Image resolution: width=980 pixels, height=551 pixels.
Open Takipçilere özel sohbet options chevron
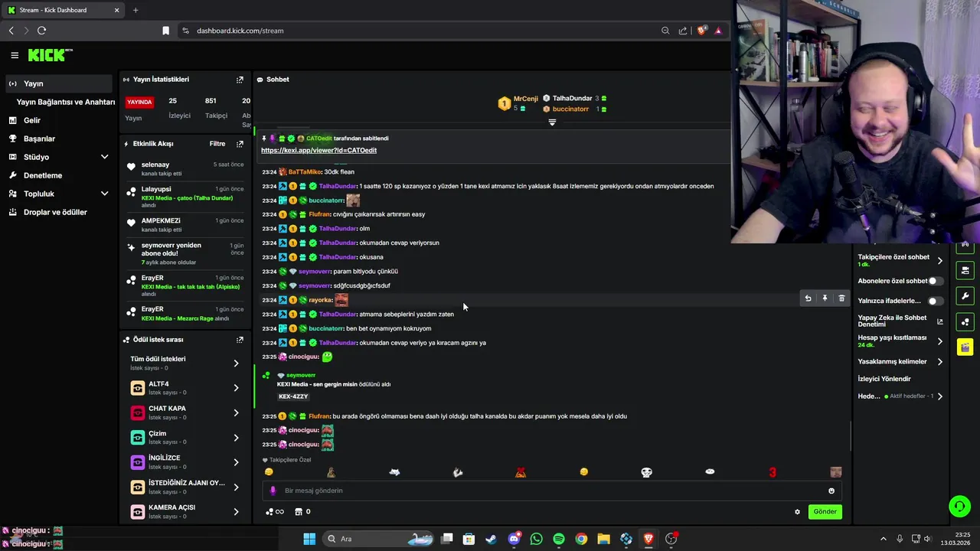pyautogui.click(x=940, y=261)
